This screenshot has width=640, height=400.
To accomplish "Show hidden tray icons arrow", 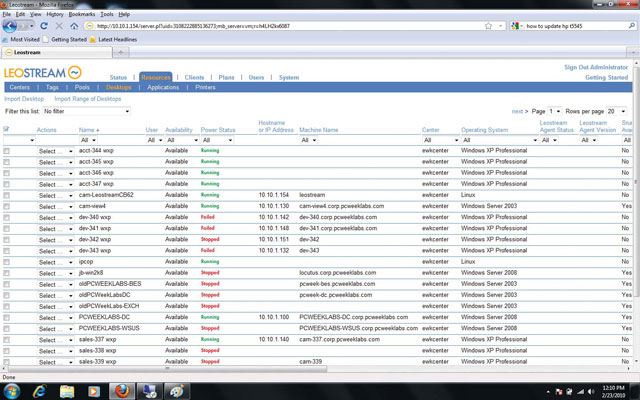I will 548,392.
